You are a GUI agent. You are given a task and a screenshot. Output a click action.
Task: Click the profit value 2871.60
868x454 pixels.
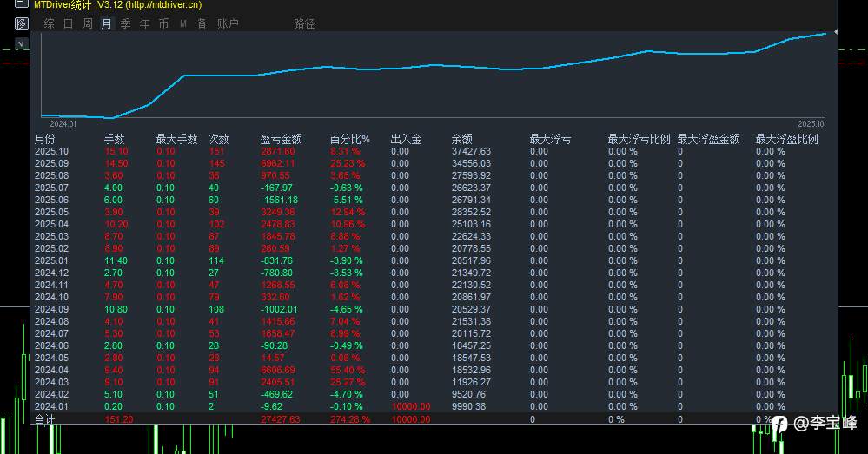[277, 151]
